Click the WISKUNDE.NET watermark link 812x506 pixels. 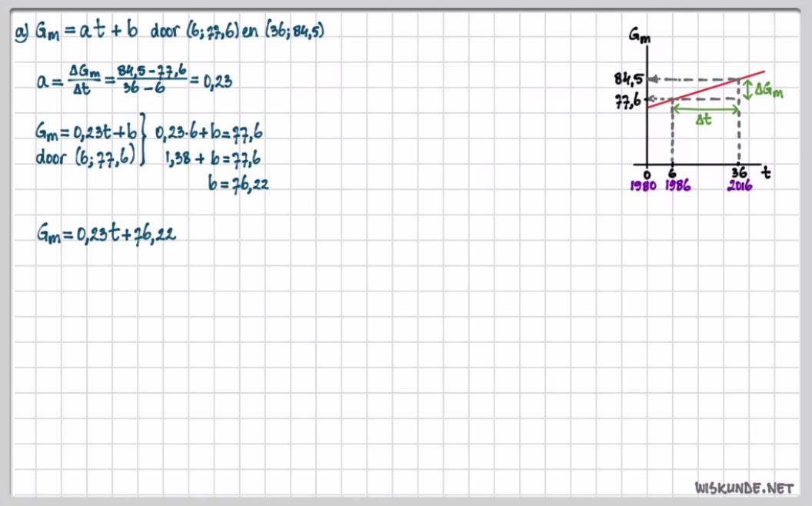743,488
